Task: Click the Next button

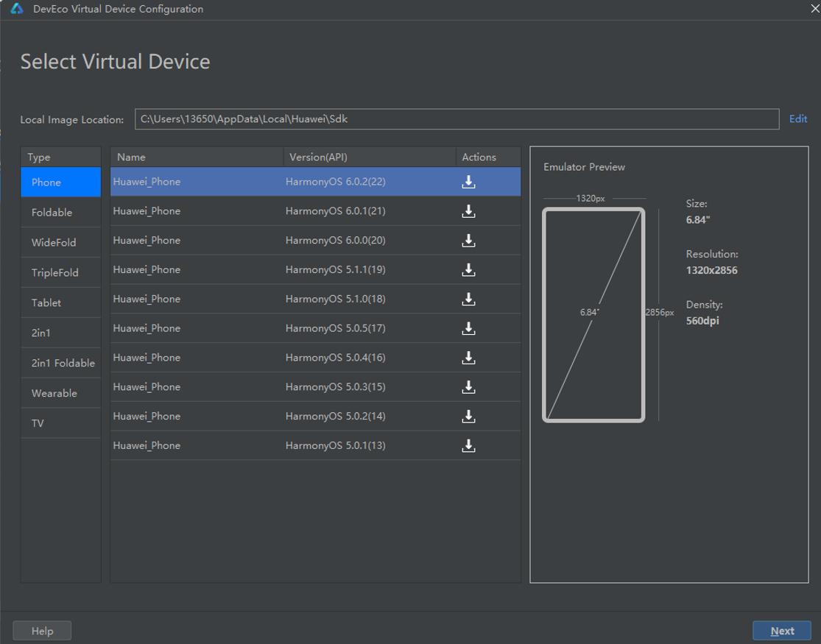Action: coord(782,631)
